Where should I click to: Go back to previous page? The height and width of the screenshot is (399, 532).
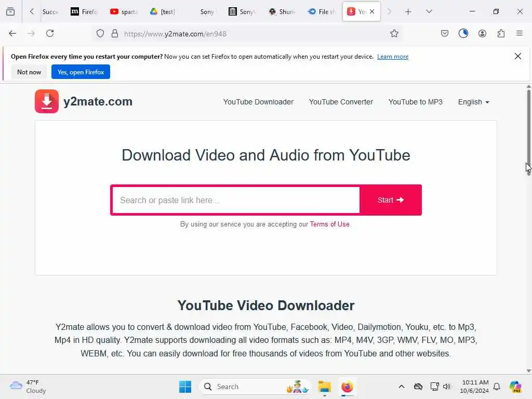[x=12, y=33]
